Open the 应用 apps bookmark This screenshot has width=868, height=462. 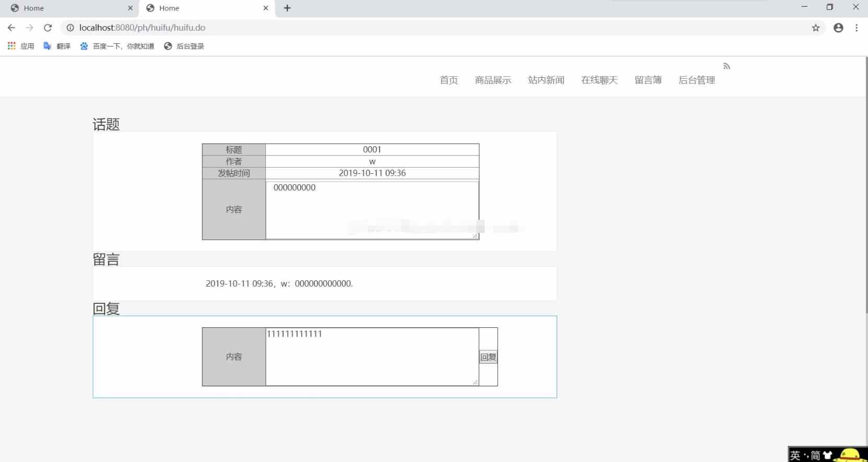pyautogui.click(x=21, y=46)
